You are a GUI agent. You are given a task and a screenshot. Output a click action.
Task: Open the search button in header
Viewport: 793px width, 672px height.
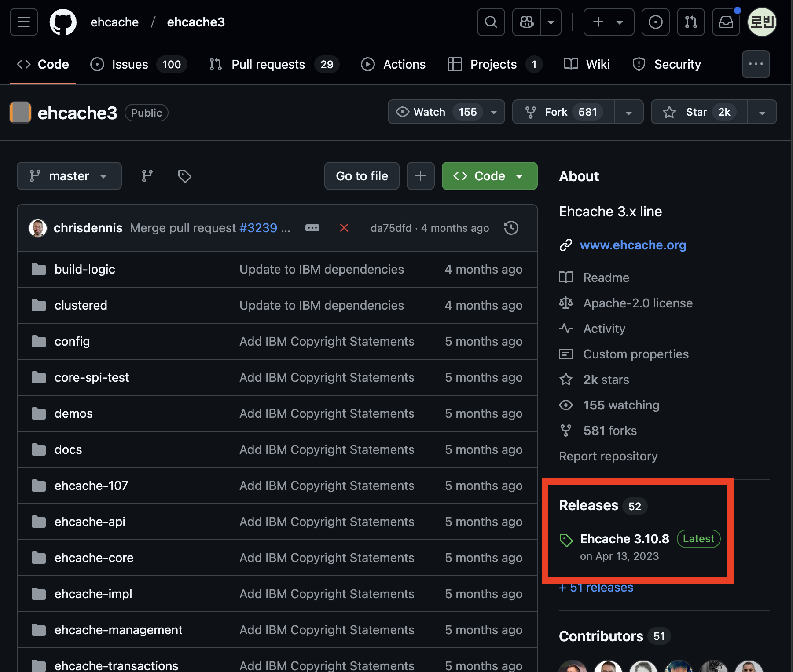pyautogui.click(x=491, y=22)
